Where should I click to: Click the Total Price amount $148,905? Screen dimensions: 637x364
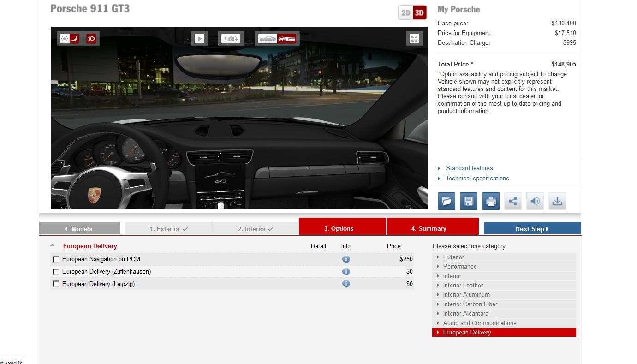click(564, 65)
